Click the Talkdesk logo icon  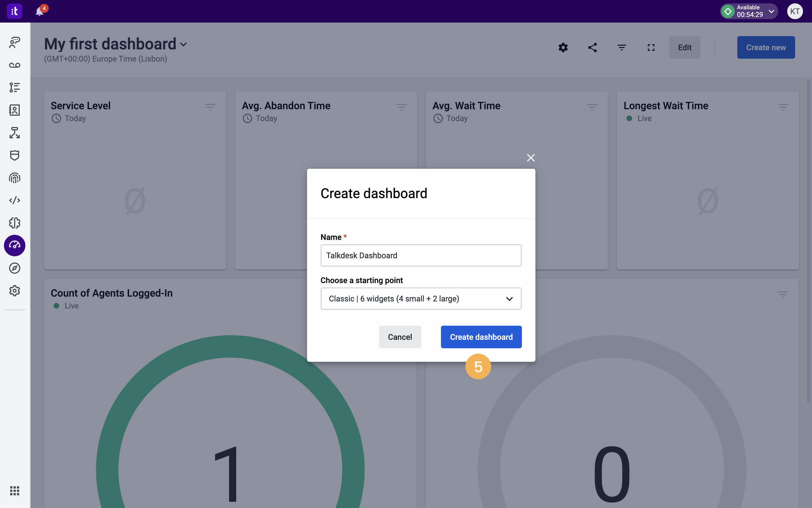(x=14, y=11)
